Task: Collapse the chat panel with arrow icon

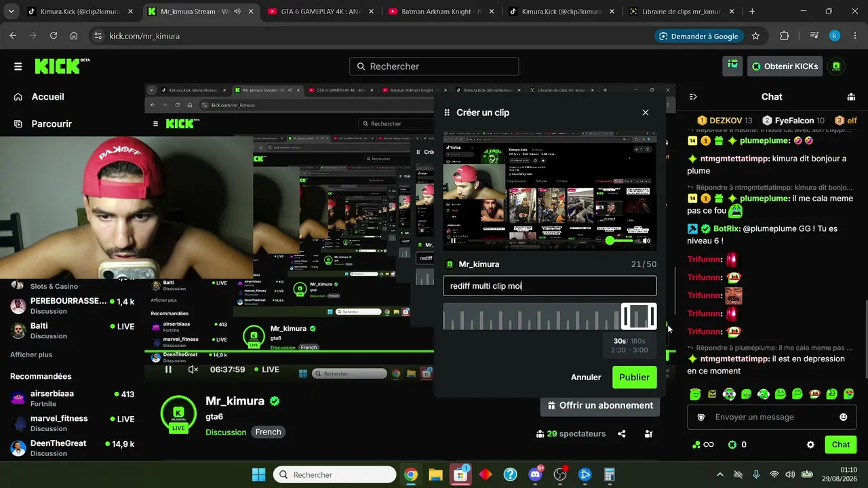Action: [692, 97]
